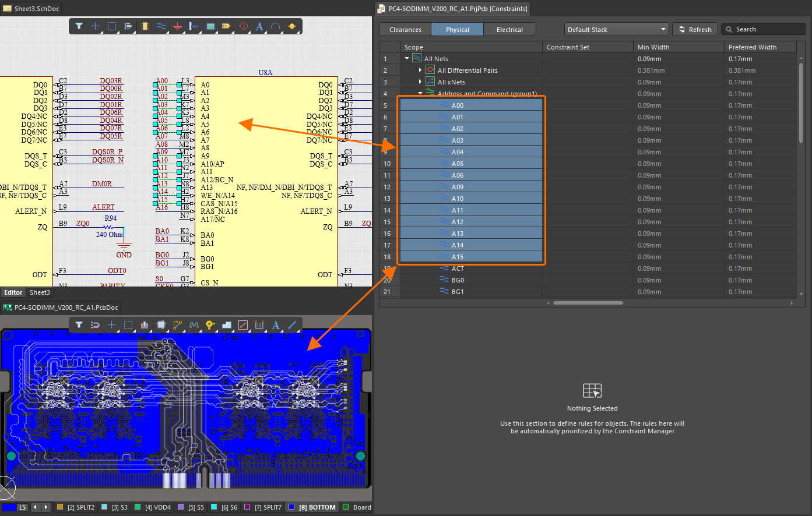Open the Default Stack dropdown

pos(616,30)
